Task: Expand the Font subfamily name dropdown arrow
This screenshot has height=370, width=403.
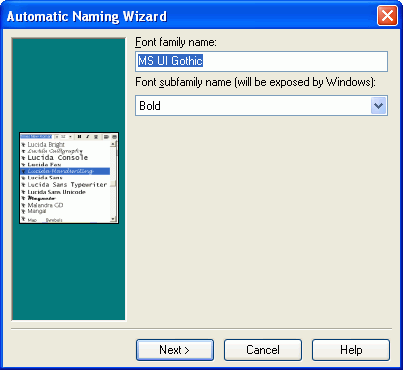Action: [x=378, y=106]
